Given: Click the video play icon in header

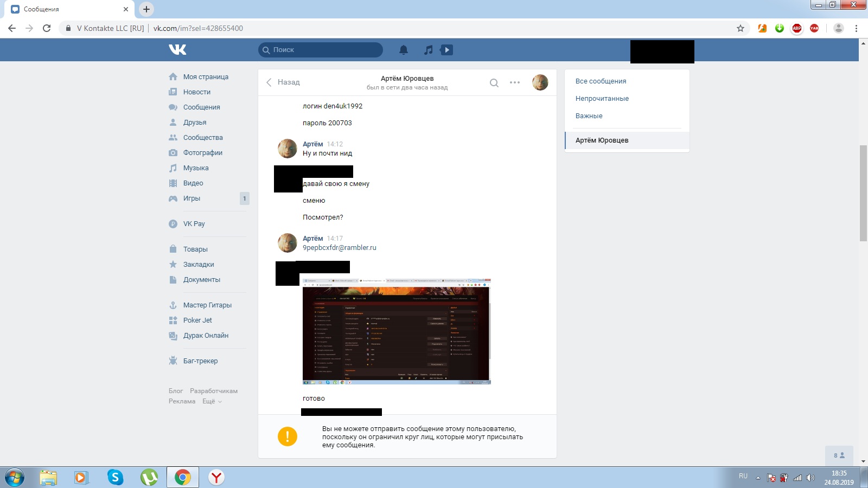Looking at the screenshot, I should pyautogui.click(x=446, y=50).
